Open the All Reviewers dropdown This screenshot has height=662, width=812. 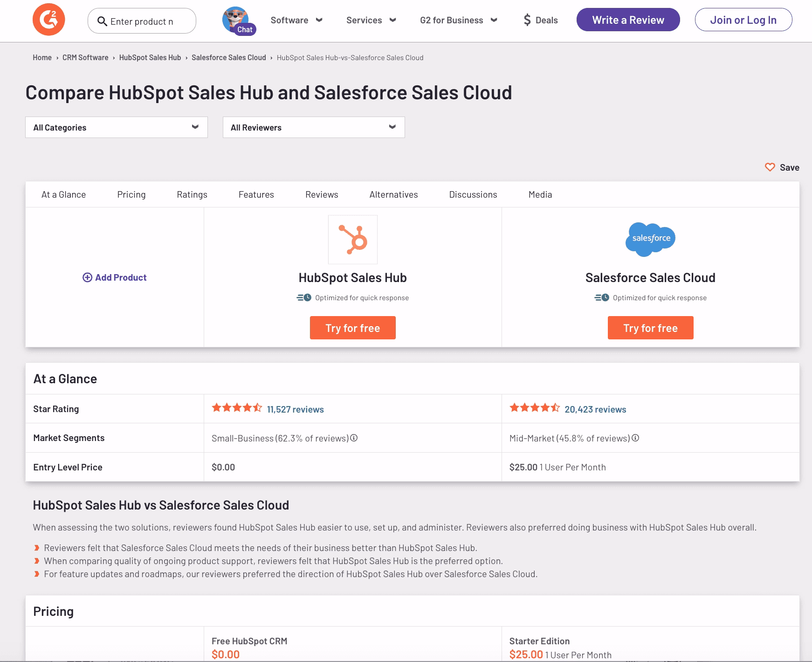pyautogui.click(x=314, y=127)
